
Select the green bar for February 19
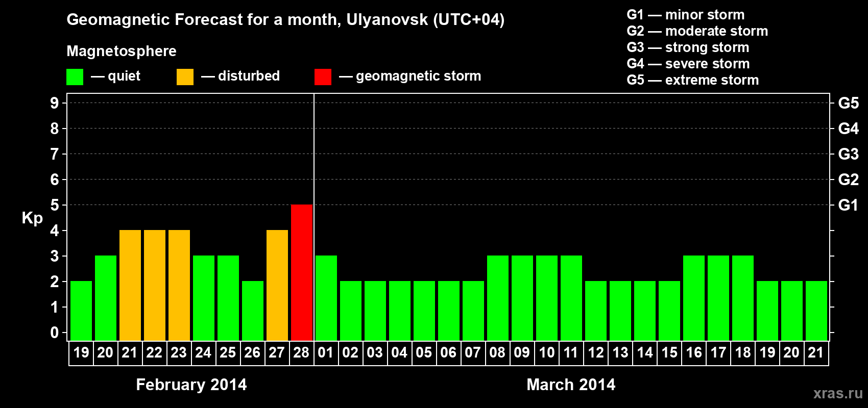81,311
